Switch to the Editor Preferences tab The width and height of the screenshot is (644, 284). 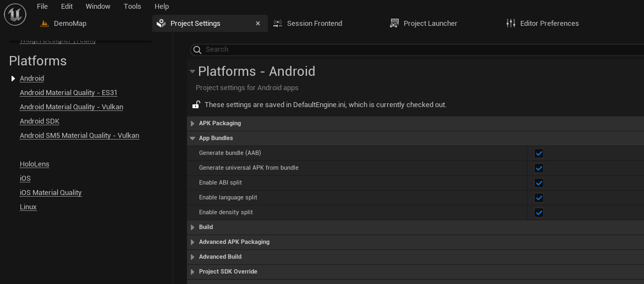coord(549,24)
